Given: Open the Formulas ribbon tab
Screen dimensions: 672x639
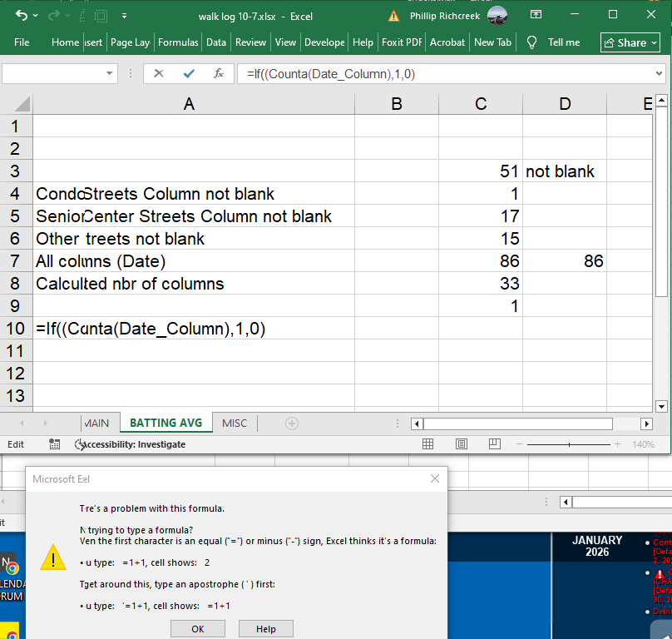Looking at the screenshot, I should 178,42.
